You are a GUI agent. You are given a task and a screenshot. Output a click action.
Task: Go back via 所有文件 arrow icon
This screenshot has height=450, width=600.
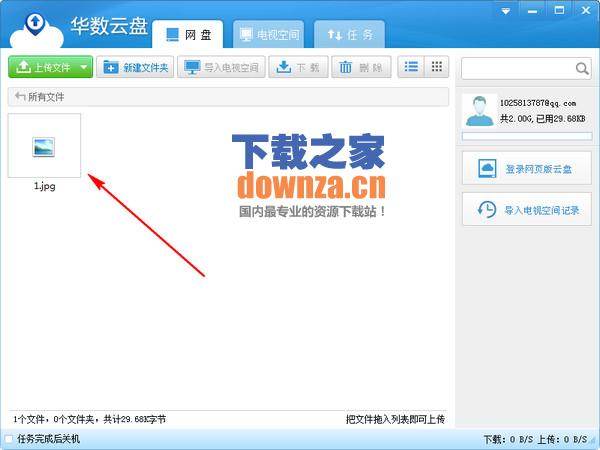coord(20,96)
